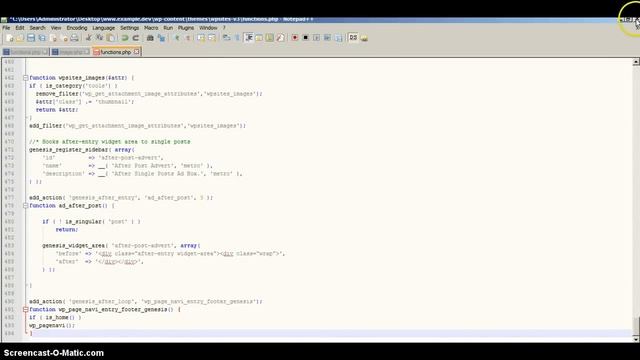Save the file with the Save icon

coord(31,38)
